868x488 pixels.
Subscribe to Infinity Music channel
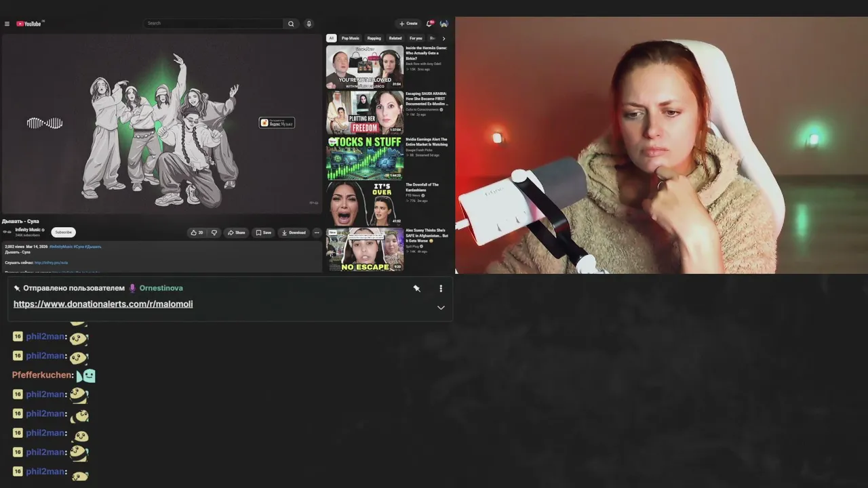(x=63, y=232)
